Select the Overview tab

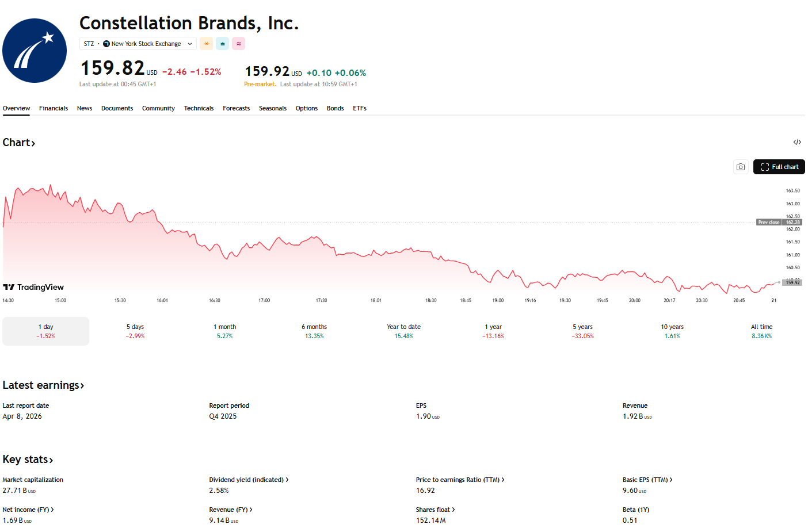tap(16, 108)
